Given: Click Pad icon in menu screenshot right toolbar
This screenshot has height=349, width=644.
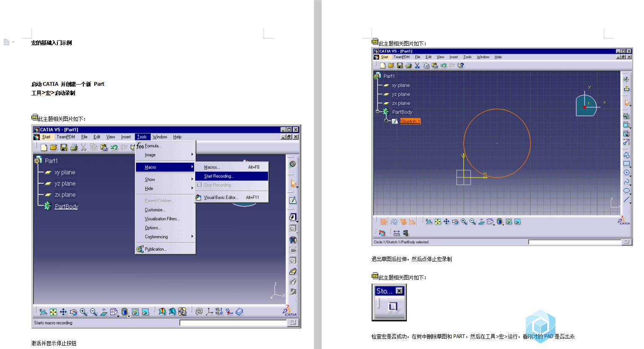Looking at the screenshot, I should (x=293, y=217).
